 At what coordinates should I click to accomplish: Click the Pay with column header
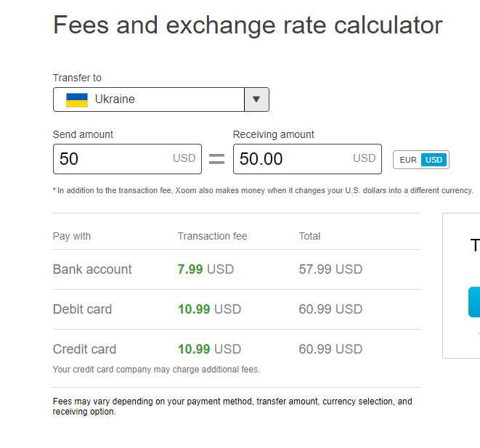pyautogui.click(x=72, y=236)
